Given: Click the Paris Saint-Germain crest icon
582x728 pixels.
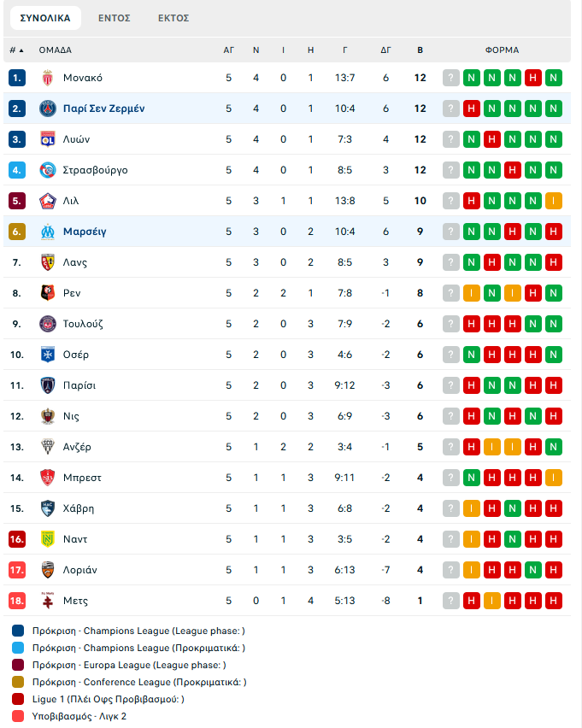Looking at the screenshot, I should [47, 109].
